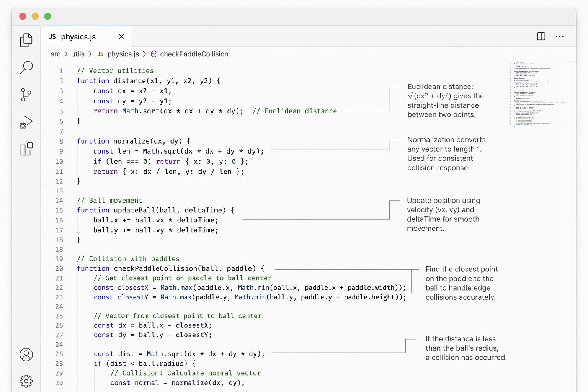Click the utils breadcrumb label
The image size is (588, 392).
78,54
